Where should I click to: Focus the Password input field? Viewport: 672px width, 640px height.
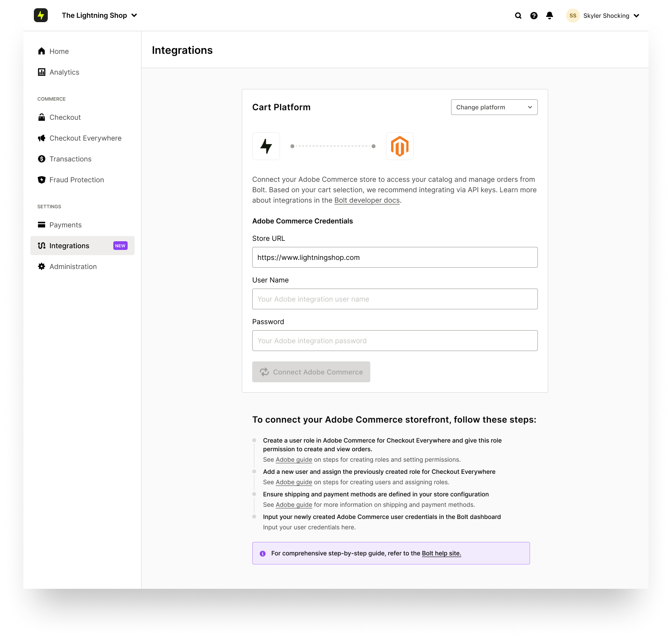(395, 341)
